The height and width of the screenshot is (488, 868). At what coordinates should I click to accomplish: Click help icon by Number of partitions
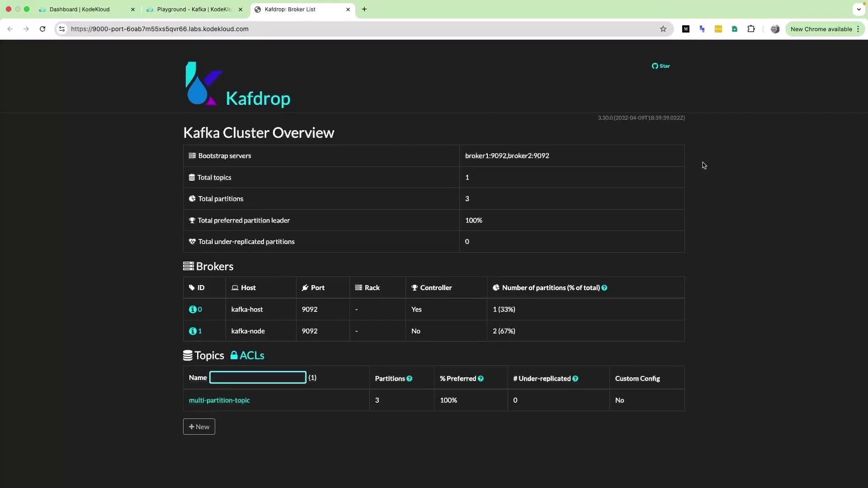coord(604,288)
